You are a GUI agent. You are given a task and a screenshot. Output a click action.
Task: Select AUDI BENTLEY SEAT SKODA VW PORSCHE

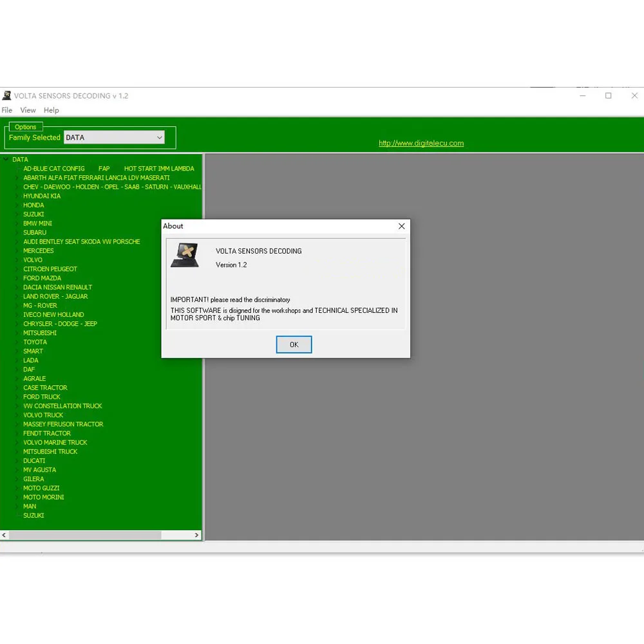(x=81, y=241)
